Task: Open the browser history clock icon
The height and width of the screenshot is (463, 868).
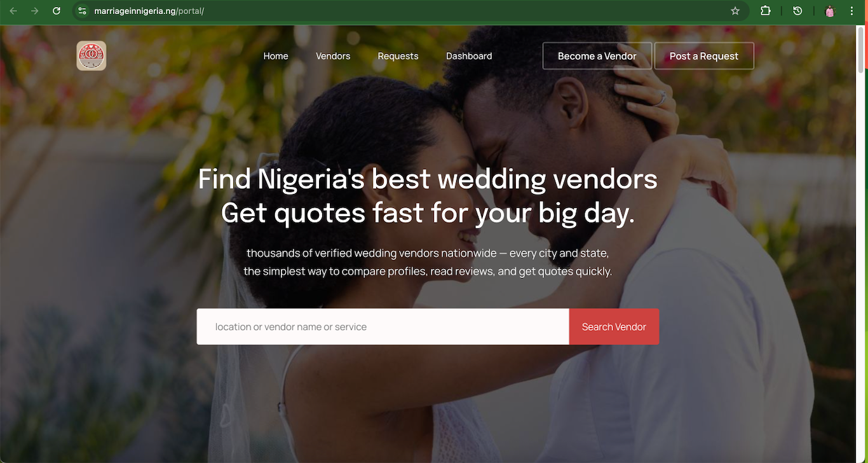Action: tap(797, 11)
